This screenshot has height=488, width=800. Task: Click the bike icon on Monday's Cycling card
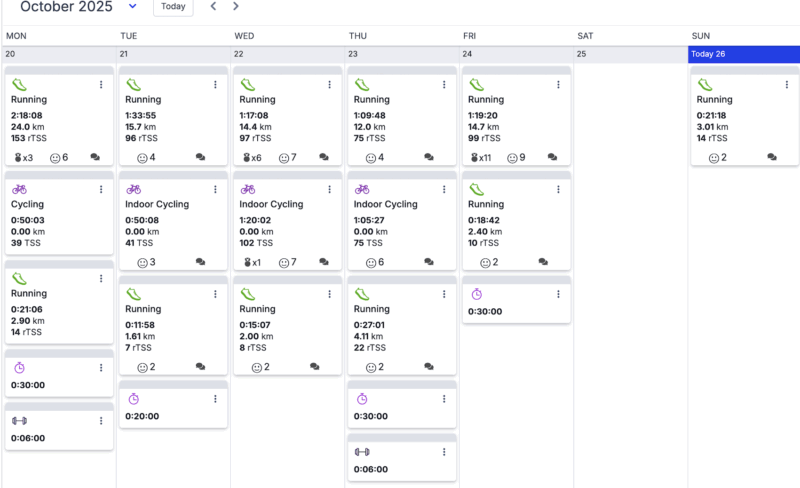click(19, 189)
